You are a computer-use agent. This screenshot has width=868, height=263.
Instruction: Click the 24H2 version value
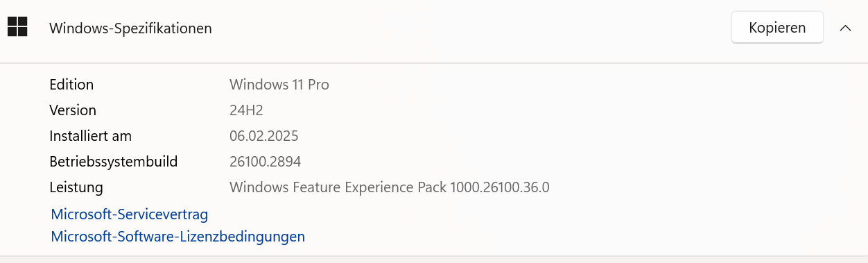246,110
